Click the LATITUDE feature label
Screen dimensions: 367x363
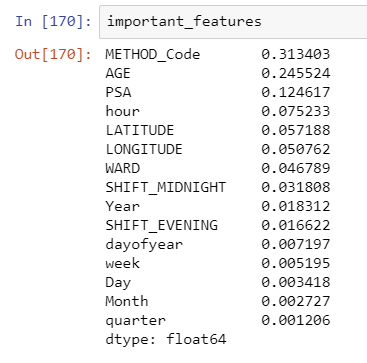pyautogui.click(x=140, y=130)
